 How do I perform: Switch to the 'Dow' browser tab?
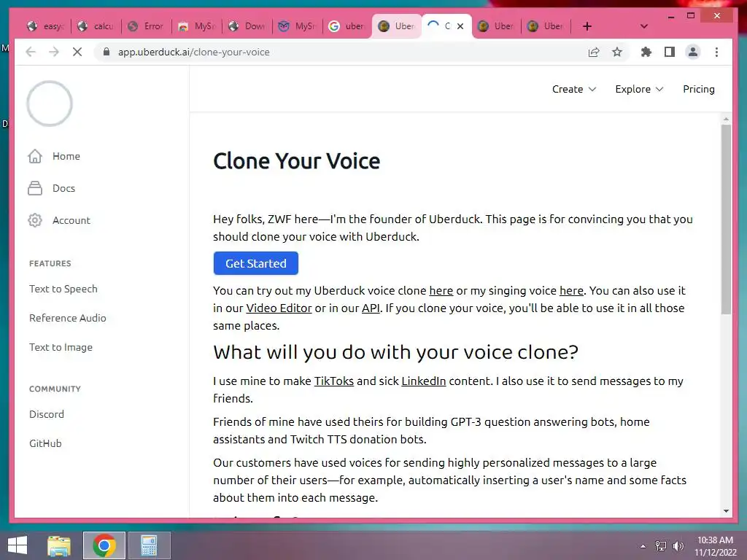coord(247,26)
